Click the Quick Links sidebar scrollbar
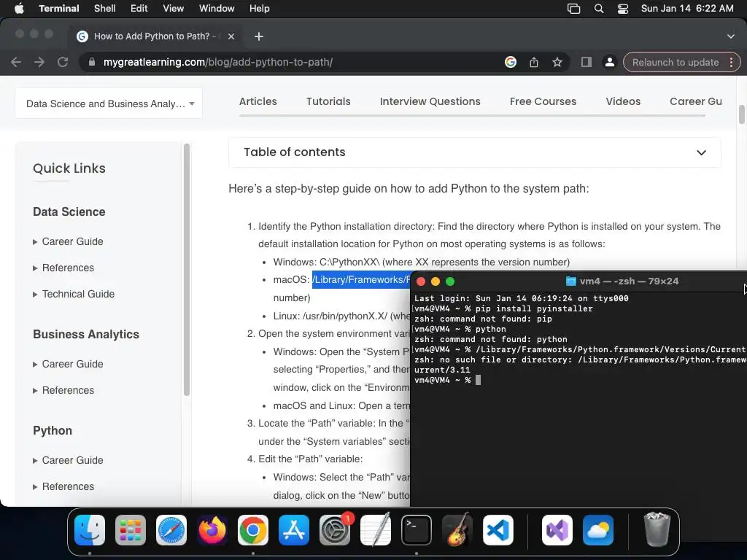 point(187,270)
